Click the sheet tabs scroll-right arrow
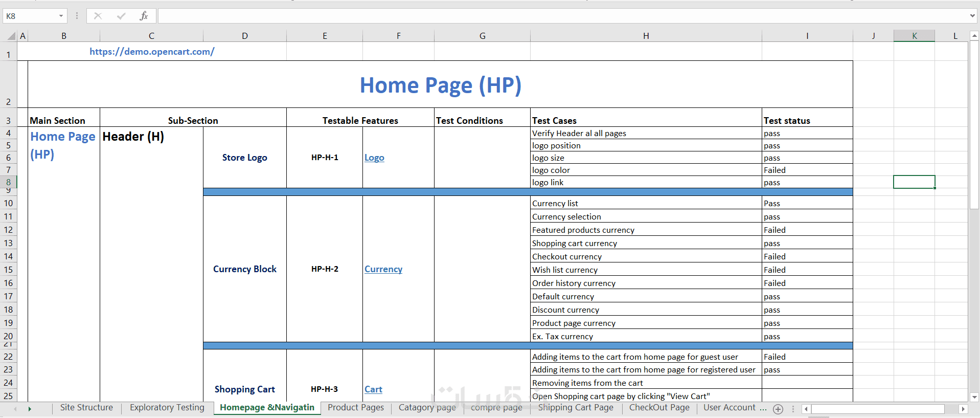This screenshot has height=418, width=980. point(30,409)
